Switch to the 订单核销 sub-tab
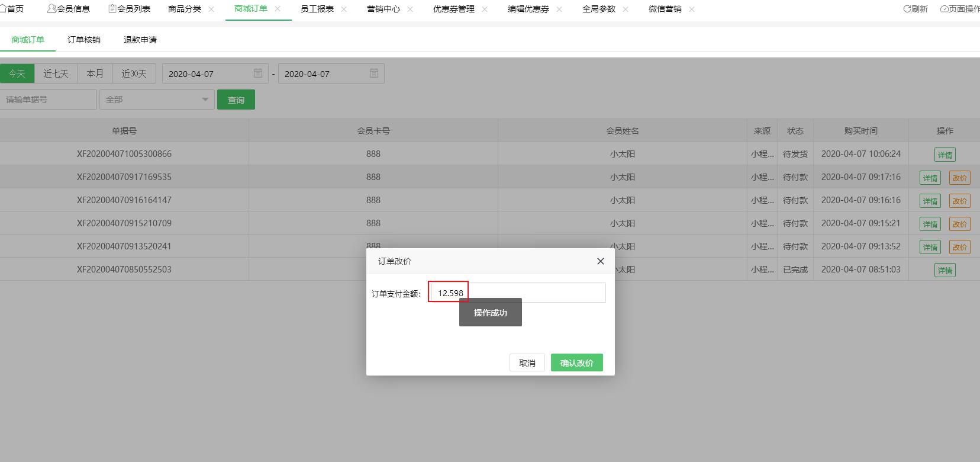Image resolution: width=980 pixels, height=462 pixels. click(83, 40)
